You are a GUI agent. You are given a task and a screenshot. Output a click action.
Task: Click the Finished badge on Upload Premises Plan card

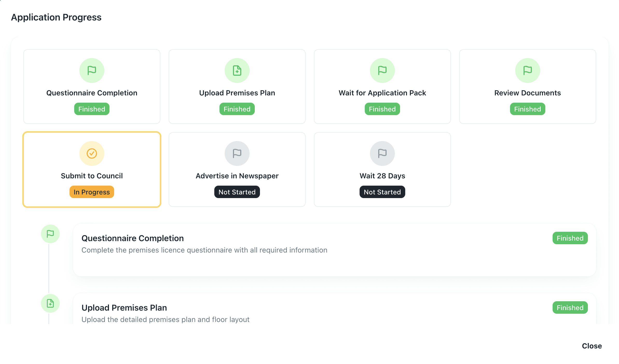point(237,109)
